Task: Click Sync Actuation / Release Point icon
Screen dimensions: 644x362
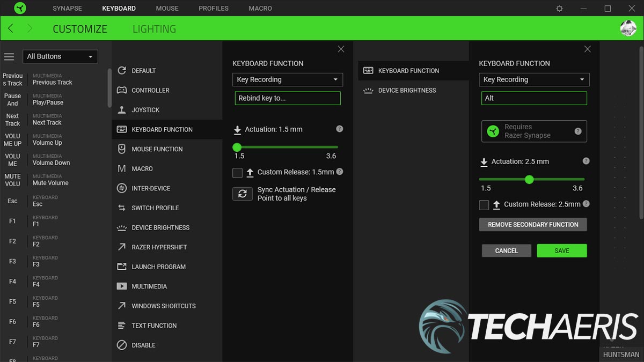Action: [243, 194]
